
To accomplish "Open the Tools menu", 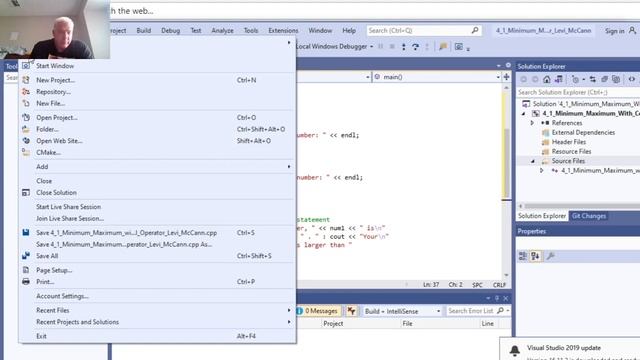I will [251, 31].
